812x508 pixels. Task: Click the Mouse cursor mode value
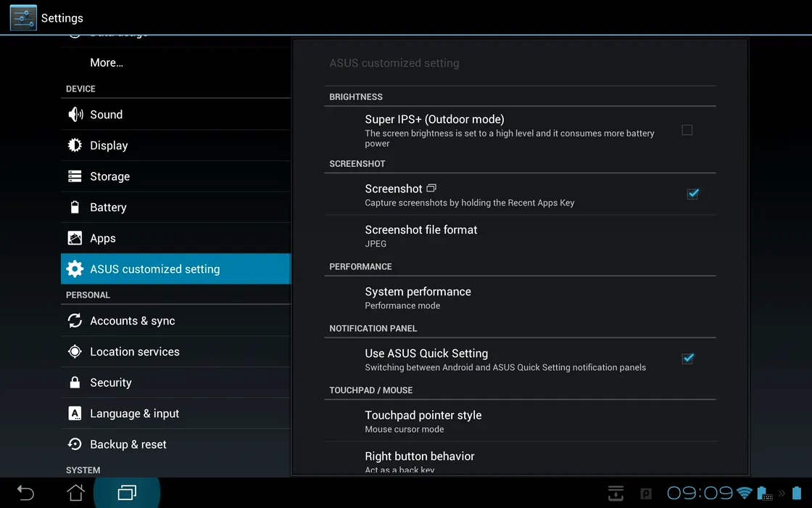404,429
